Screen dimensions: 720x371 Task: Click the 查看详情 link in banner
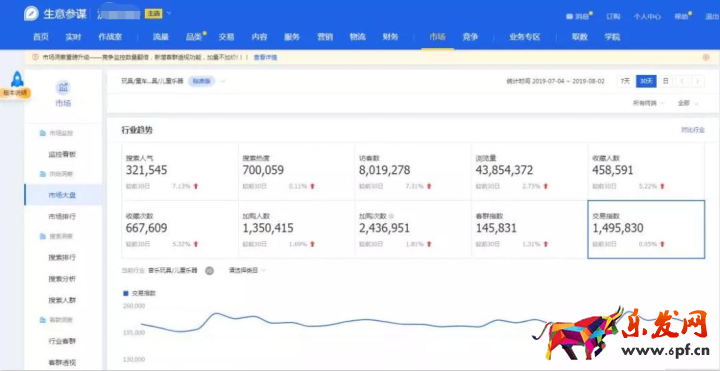pyautogui.click(x=265, y=57)
